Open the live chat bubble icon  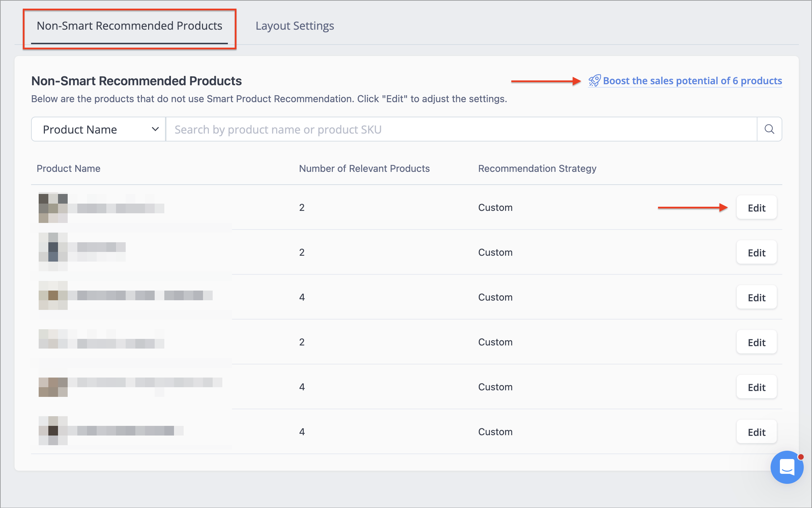coord(787,467)
